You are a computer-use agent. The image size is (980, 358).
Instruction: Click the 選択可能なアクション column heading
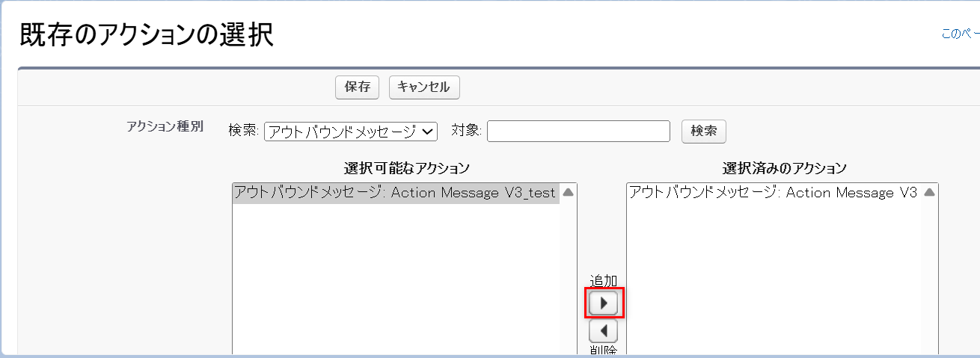tap(406, 167)
